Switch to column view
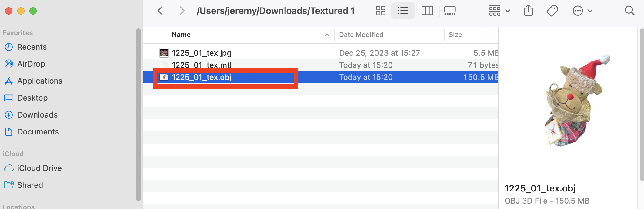644x209 pixels. point(427,11)
